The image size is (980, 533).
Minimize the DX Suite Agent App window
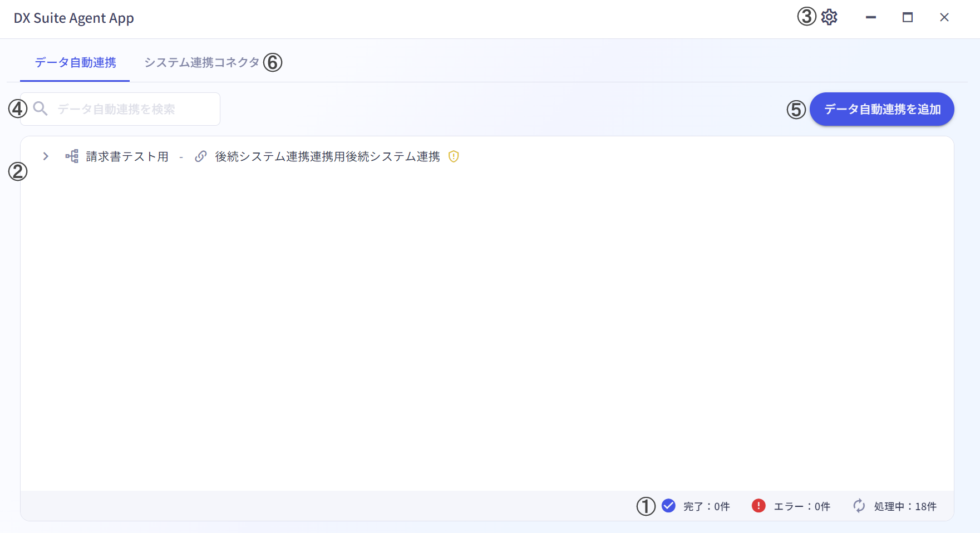coord(871,17)
